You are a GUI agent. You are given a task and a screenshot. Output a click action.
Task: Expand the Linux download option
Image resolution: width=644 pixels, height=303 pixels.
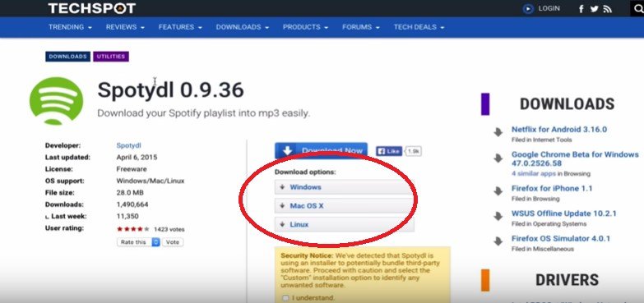pyautogui.click(x=344, y=224)
